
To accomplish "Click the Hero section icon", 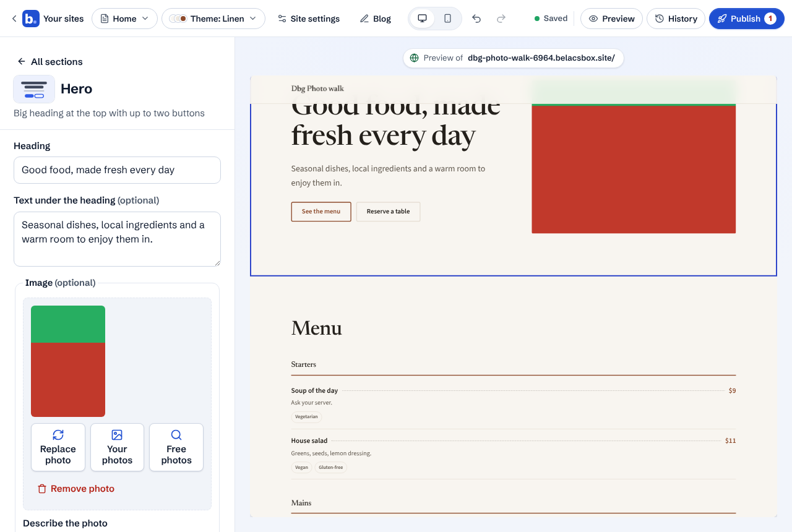I will tap(34, 89).
